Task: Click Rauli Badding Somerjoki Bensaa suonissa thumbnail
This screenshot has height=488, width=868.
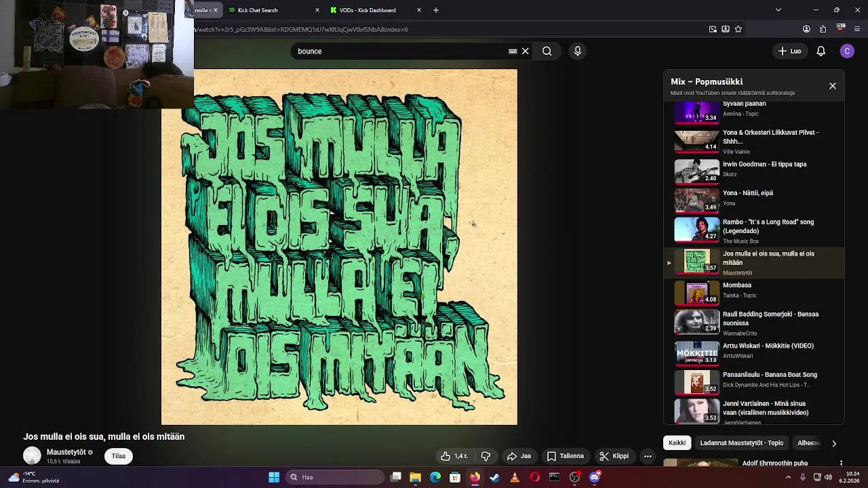Action: point(696,322)
